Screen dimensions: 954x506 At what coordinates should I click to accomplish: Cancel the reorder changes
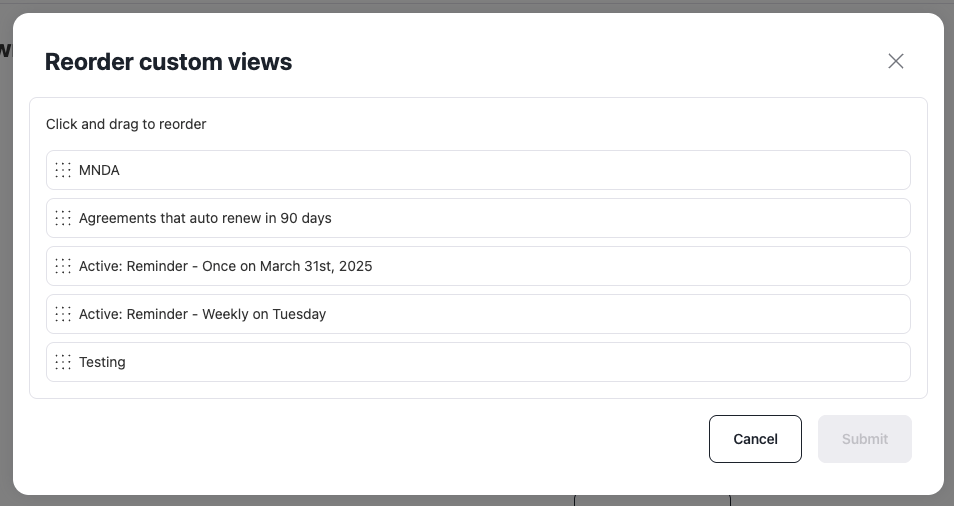(755, 439)
